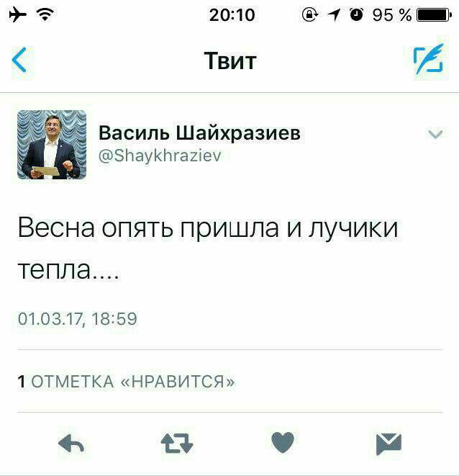
Task: View the list of 1 отметка «Нравится»
Action: click(126, 381)
